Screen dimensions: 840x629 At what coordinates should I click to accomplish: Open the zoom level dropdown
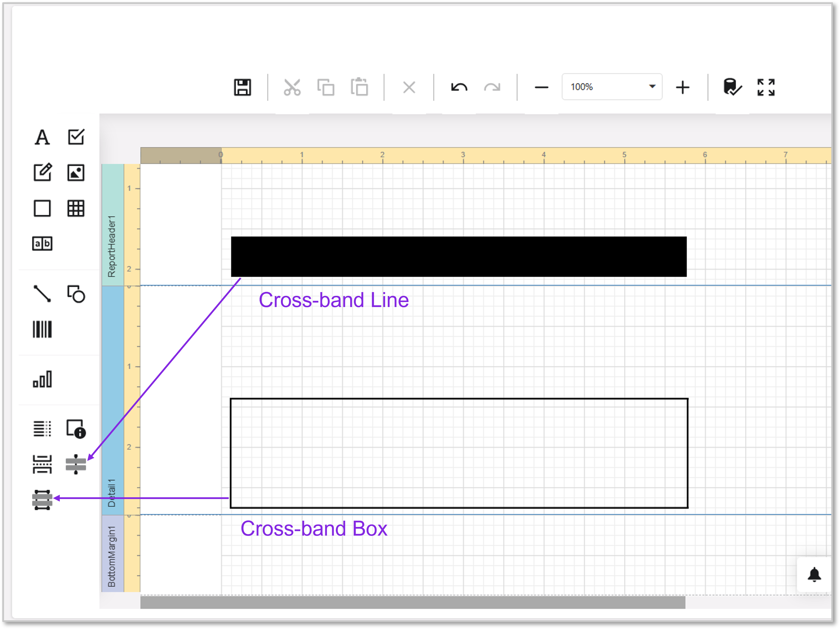click(x=652, y=87)
